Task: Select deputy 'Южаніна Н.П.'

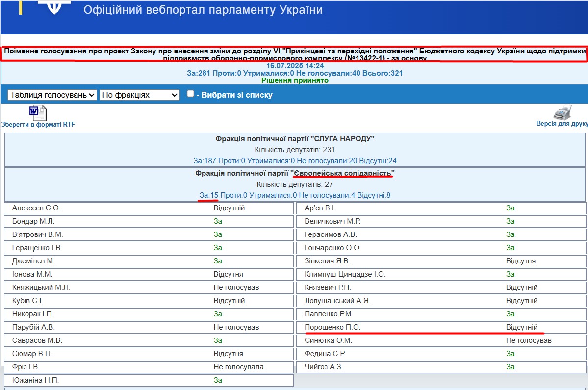Action: point(35,380)
